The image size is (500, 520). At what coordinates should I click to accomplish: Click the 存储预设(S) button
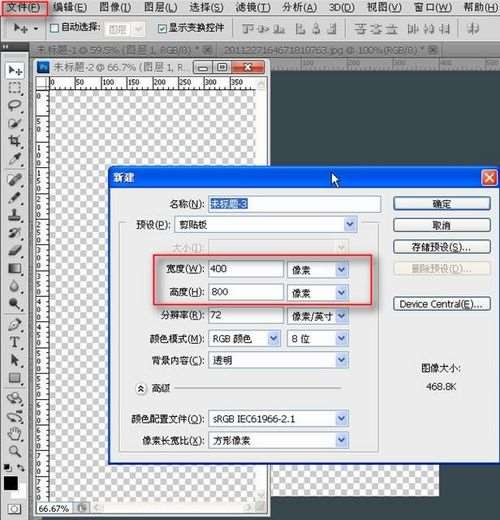442,247
